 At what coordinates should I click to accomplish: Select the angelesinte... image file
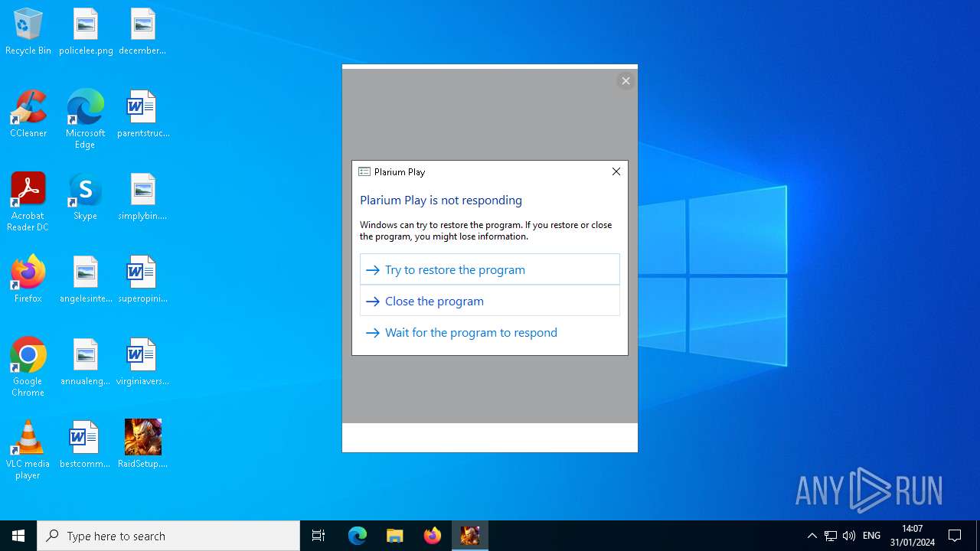click(x=86, y=279)
